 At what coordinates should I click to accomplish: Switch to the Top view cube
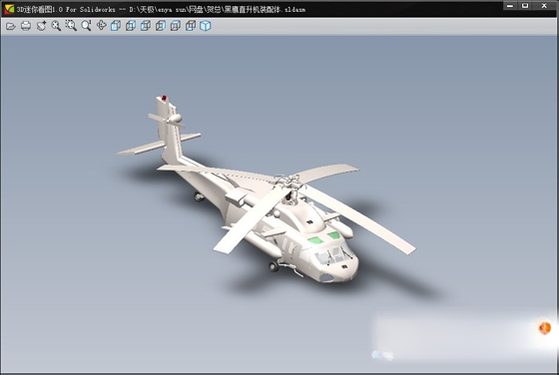click(x=175, y=26)
